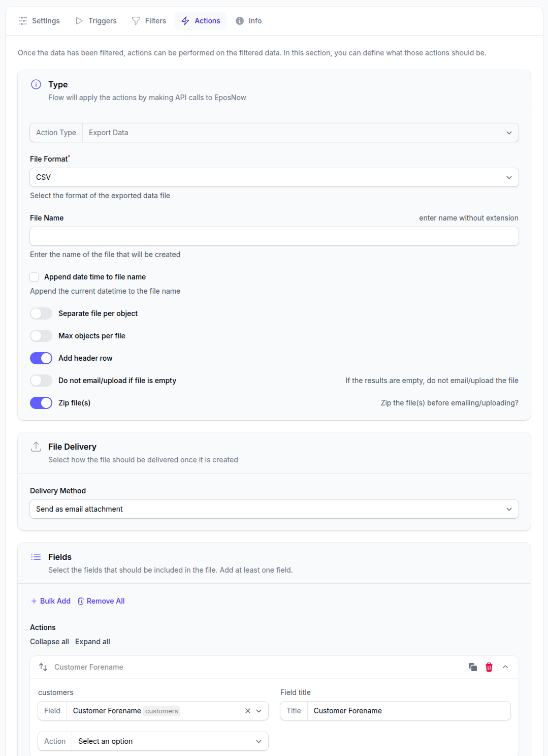Click the info circle icon next to Type
This screenshot has width=548, height=756.
(36, 84)
